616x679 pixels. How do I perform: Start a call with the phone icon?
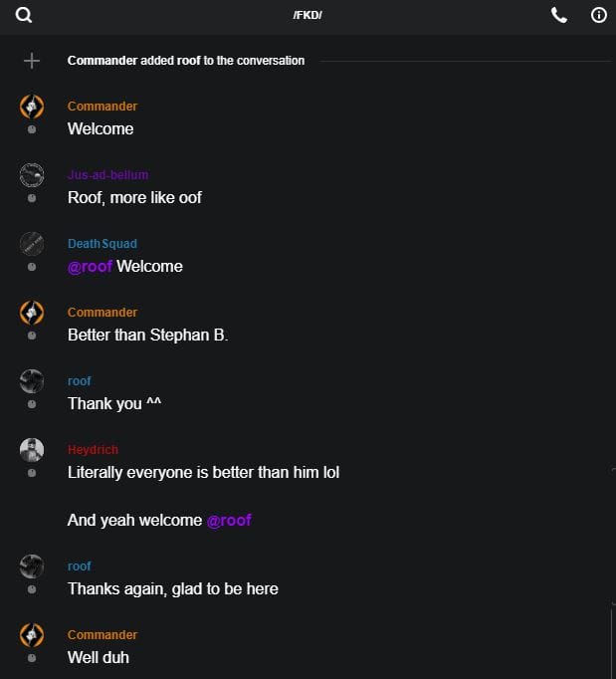[x=559, y=15]
